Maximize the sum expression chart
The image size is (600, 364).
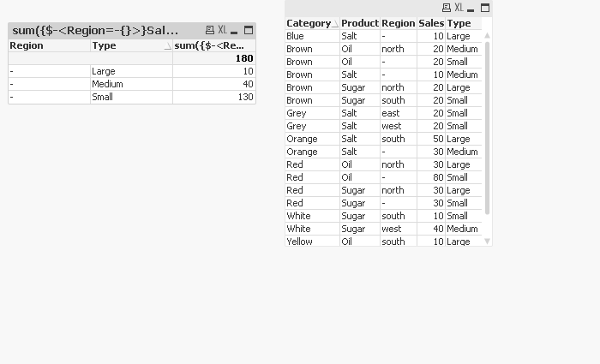(249, 30)
